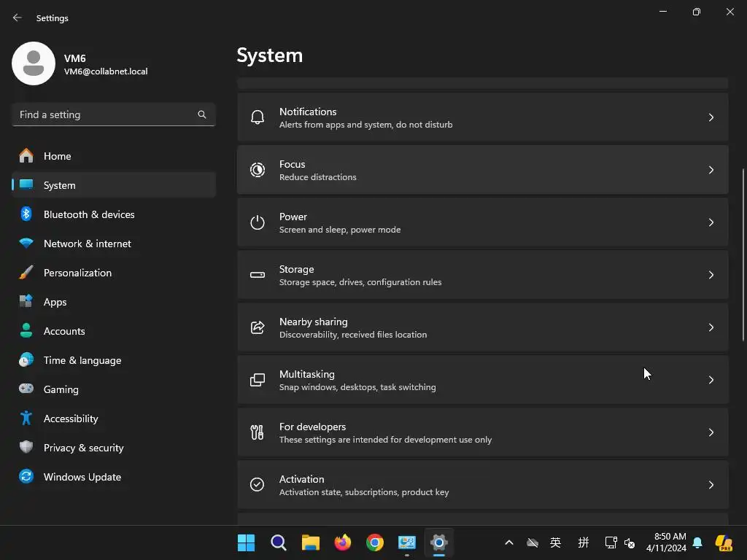Show hidden system tray icons
The width and height of the screenshot is (747, 560).
click(508, 542)
